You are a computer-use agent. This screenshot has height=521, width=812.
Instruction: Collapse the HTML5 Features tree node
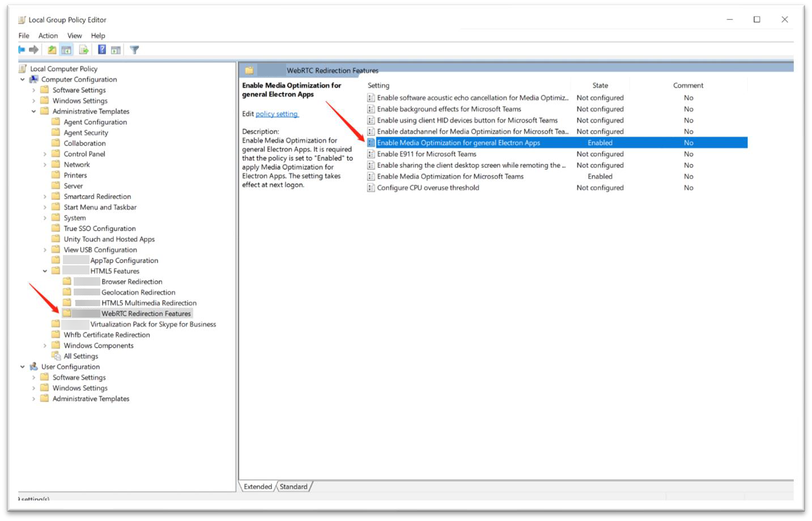[45, 271]
